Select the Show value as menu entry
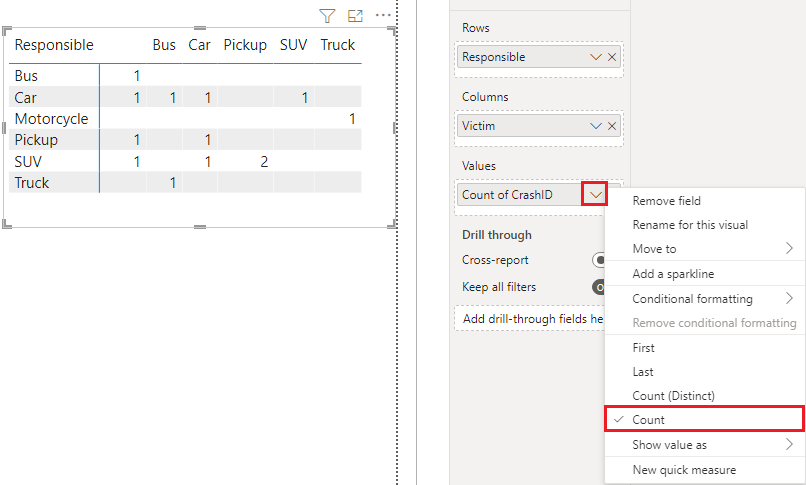The width and height of the screenshot is (806, 485). pos(705,444)
